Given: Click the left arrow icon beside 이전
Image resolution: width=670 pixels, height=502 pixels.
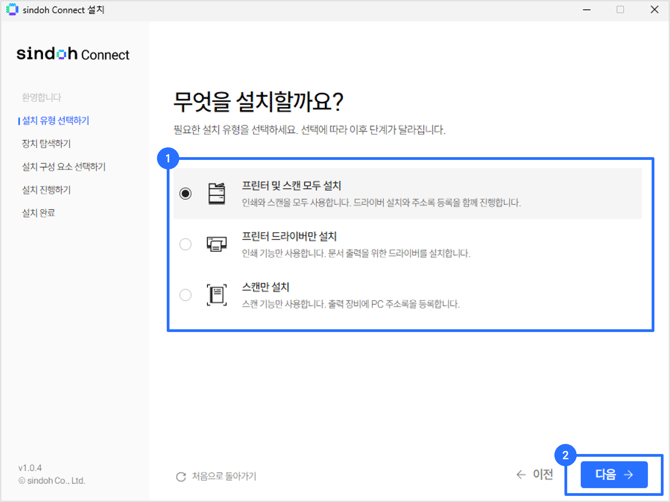Looking at the screenshot, I should (521, 474).
